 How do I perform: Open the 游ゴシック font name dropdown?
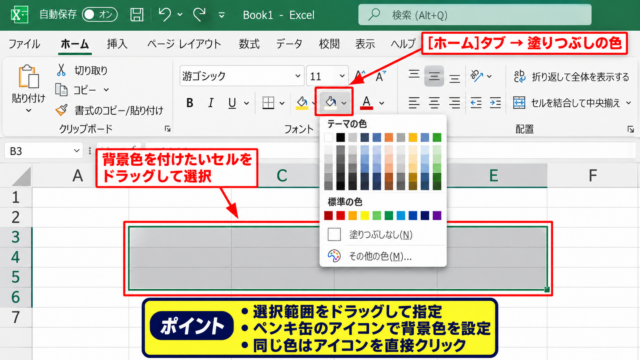(x=298, y=76)
